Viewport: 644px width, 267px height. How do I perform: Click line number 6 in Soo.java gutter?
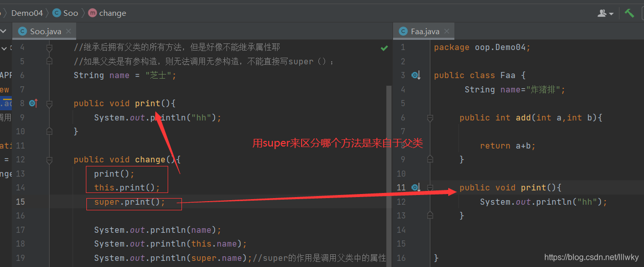point(22,75)
